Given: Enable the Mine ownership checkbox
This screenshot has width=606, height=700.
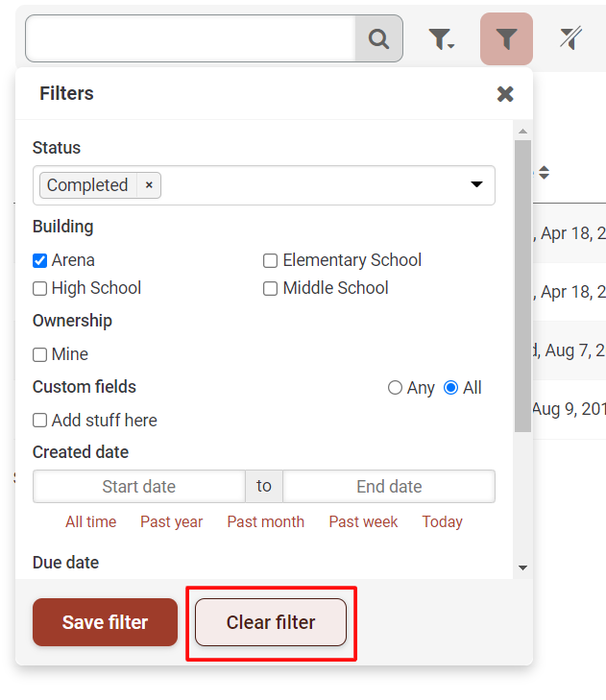Looking at the screenshot, I should (x=39, y=354).
